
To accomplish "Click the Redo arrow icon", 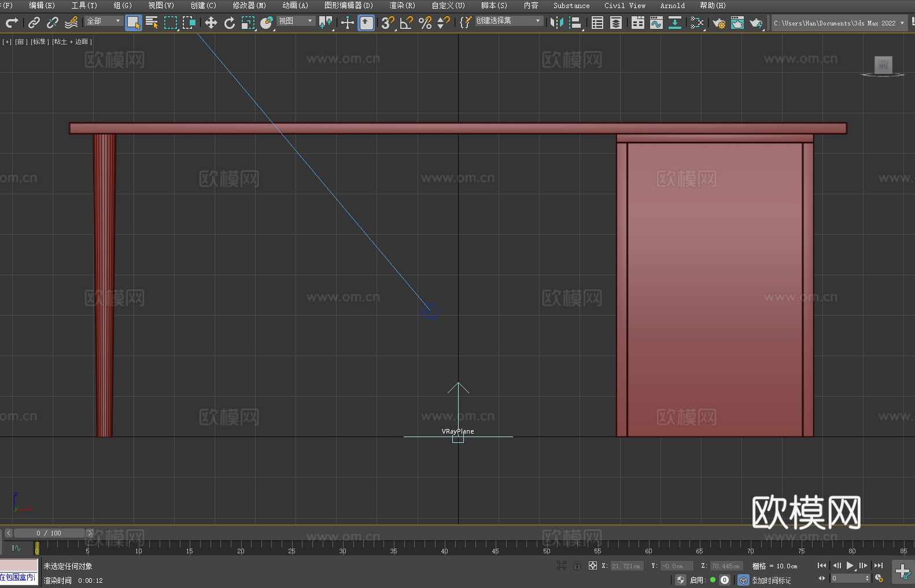I will click(12, 23).
